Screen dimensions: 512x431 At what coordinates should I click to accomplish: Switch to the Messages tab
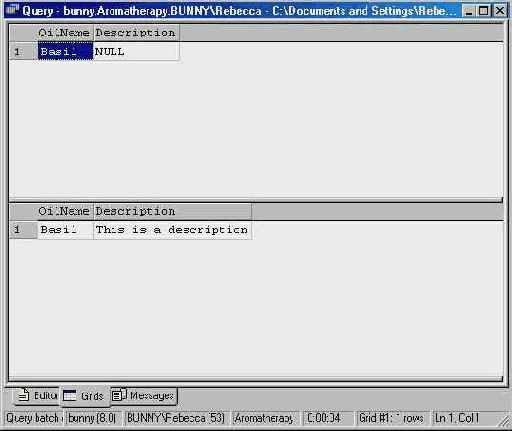click(x=144, y=396)
